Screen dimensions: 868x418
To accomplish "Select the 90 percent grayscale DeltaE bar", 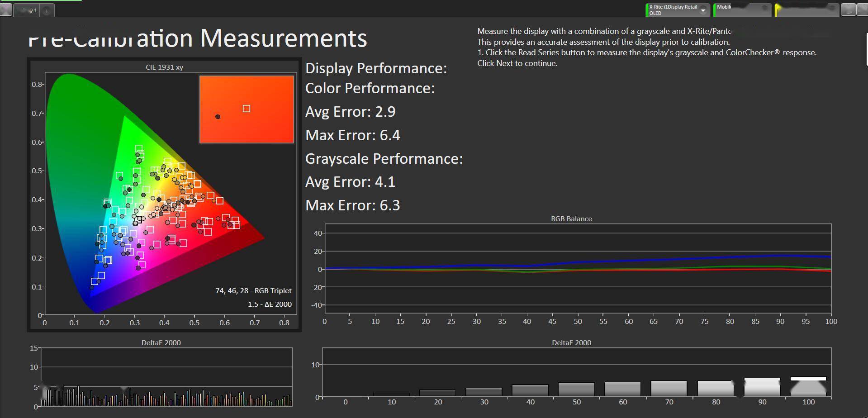I will (x=762, y=387).
